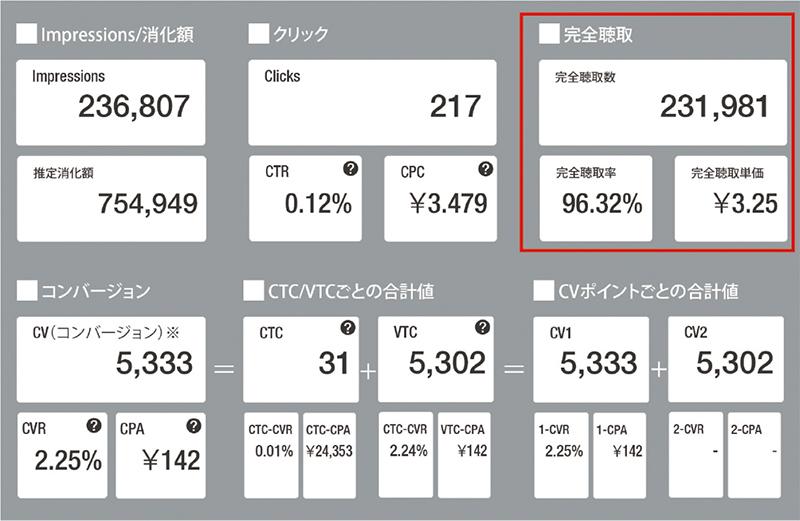Screen dimensions: 800x521
Task: Check the CVポイントごとの合計値 section box
Action: click(x=543, y=292)
